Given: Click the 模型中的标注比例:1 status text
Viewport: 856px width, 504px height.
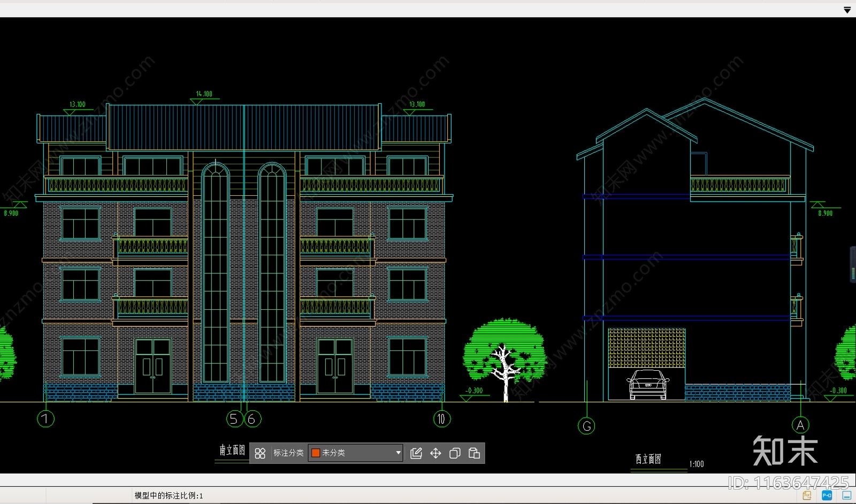Looking at the screenshot, I should (x=169, y=496).
